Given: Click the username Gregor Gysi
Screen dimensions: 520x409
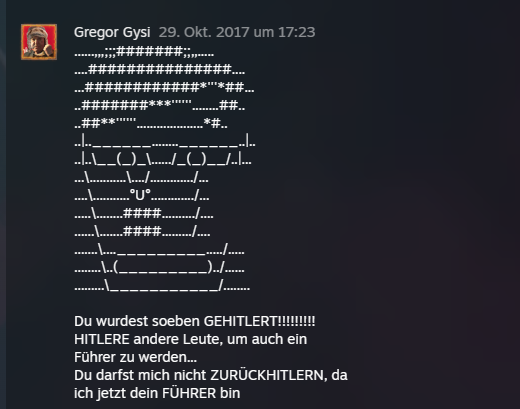Looking at the screenshot, I should 112,32.
